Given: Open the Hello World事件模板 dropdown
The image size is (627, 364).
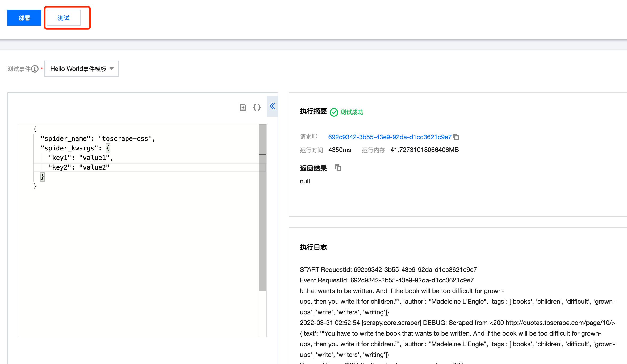Looking at the screenshot, I should (81, 69).
